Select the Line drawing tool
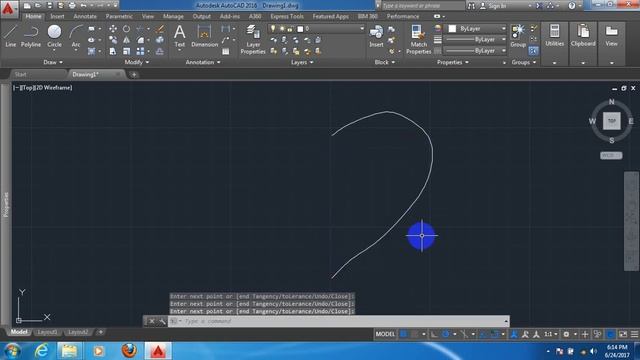Viewport: 640px width, 360px height. (x=10, y=36)
